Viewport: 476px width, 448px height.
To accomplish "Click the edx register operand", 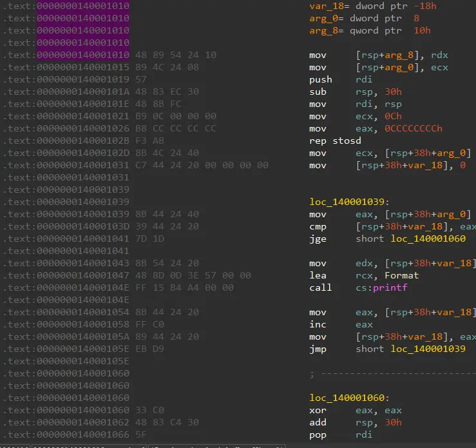I will 364,264.
